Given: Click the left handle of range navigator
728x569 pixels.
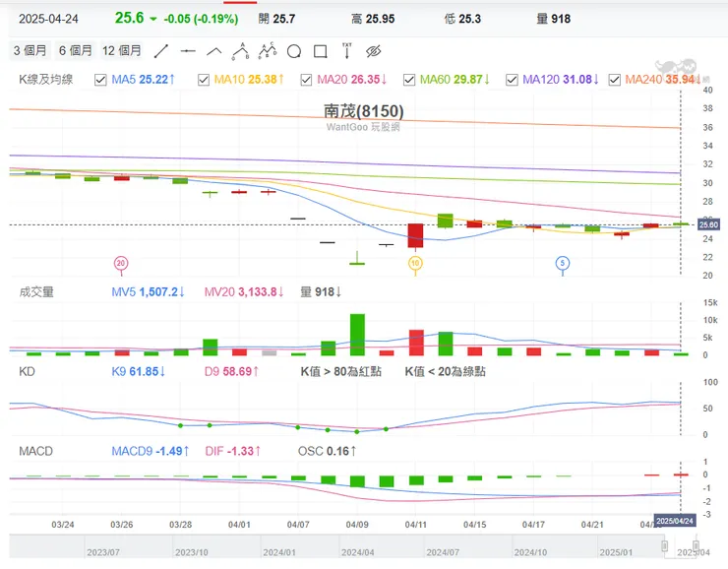Looking at the screenshot, I should click(664, 545).
